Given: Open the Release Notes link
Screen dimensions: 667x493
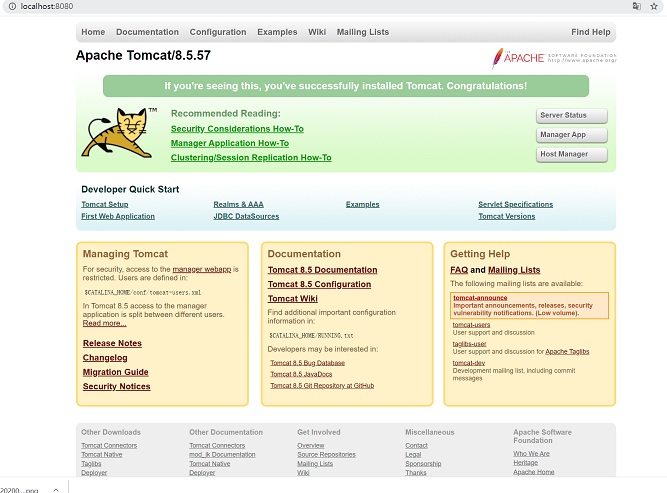Looking at the screenshot, I should point(112,343).
